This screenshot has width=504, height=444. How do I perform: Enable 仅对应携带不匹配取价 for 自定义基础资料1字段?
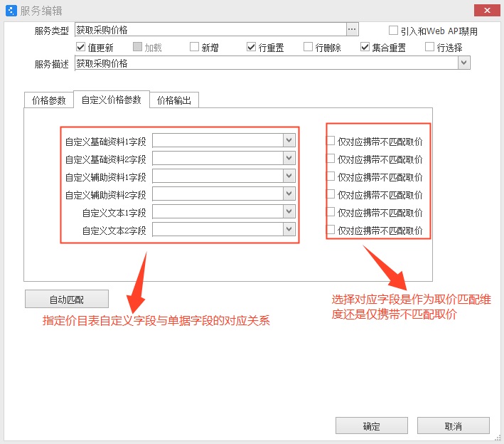[331, 141]
